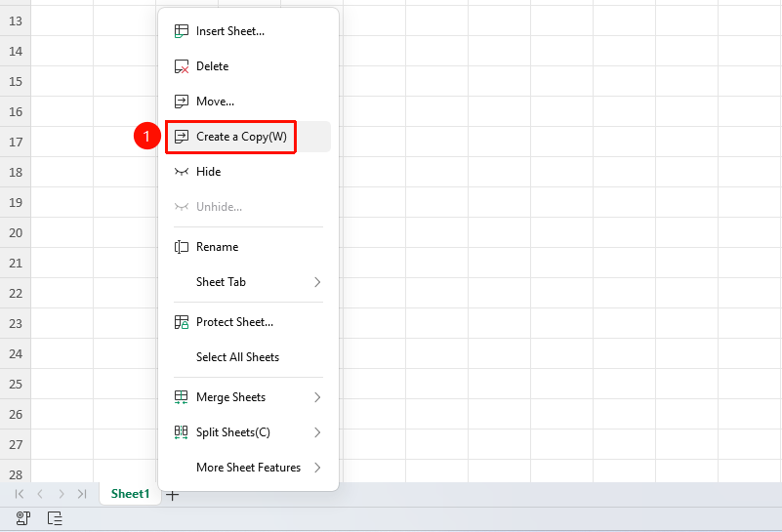This screenshot has height=532, width=782.
Task: Select row header 22
Action: (16, 293)
